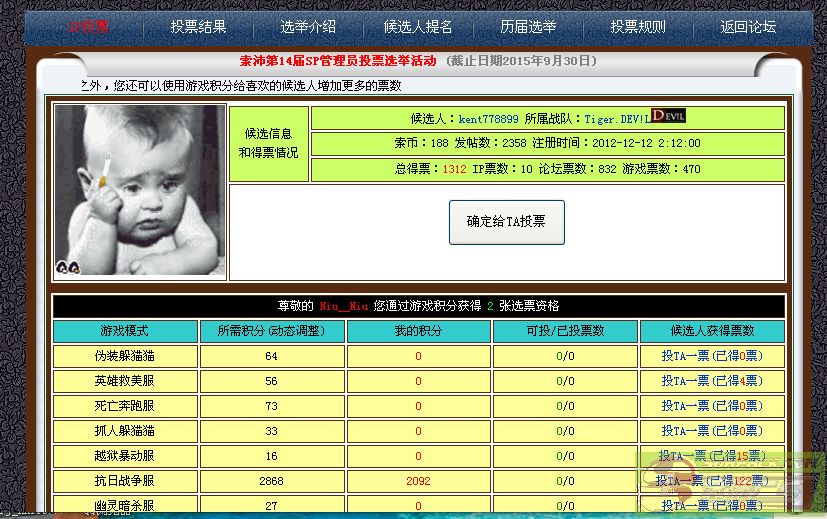Click the QQ penguin icon on avatar

pyautogui.click(x=68, y=268)
